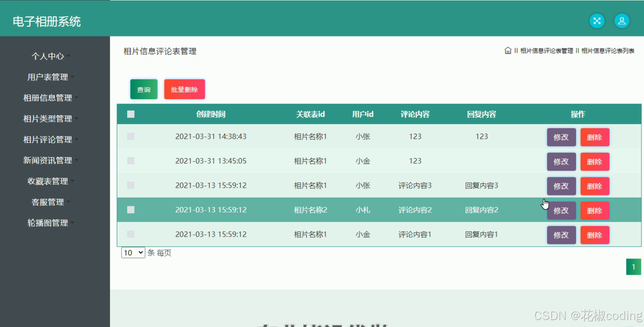The image size is (644, 327).
Task: Click the 回复内容3 cell
Action: coord(482,185)
